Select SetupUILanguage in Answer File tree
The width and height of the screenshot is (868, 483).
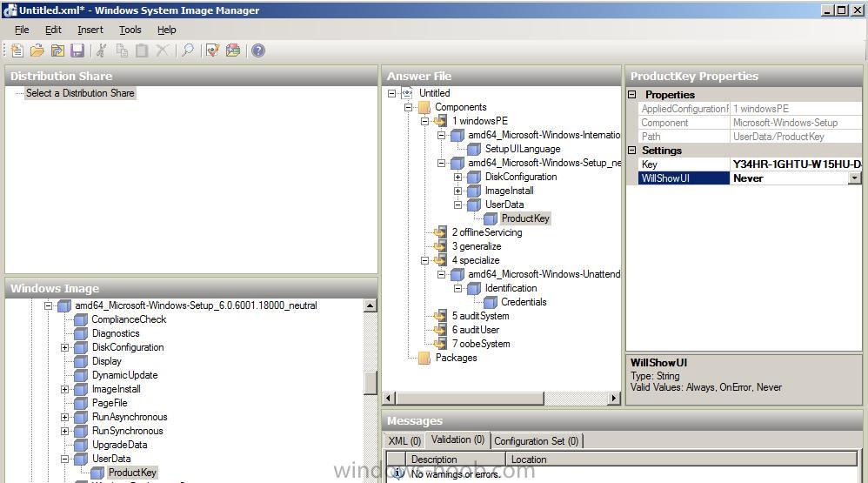tap(523, 149)
